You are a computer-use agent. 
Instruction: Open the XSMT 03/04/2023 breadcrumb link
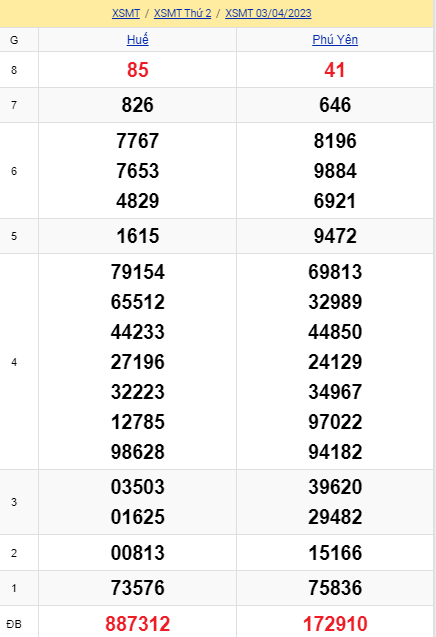(x=268, y=13)
